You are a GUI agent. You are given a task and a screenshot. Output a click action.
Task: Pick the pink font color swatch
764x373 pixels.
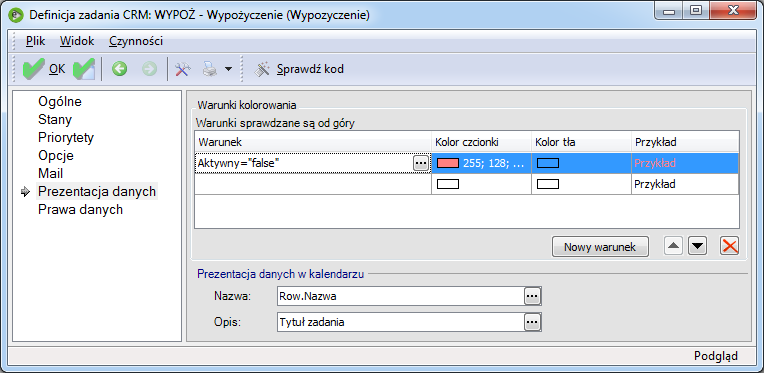[448, 164]
